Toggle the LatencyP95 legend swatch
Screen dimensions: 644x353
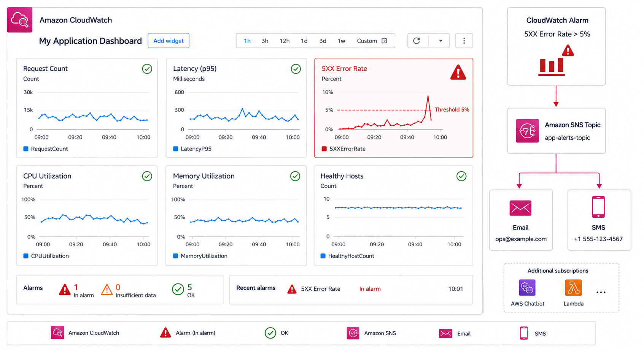(x=176, y=149)
